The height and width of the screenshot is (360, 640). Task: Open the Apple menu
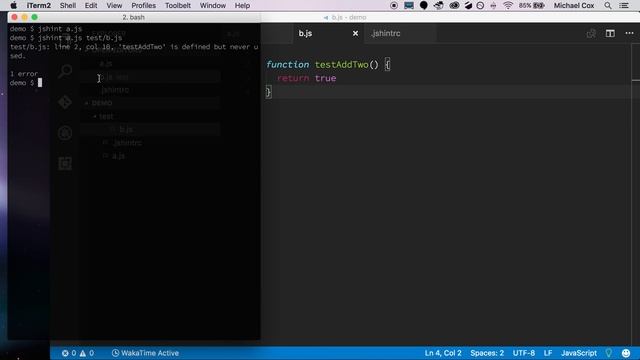13,5
